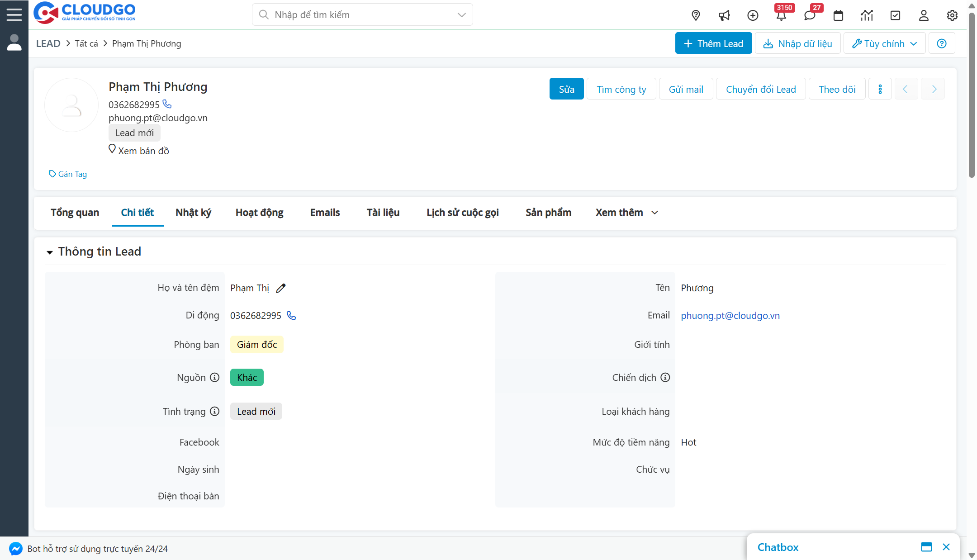Click the phone call icon next to Di động number
Viewport: 977px width, 560px height.
[x=291, y=316]
